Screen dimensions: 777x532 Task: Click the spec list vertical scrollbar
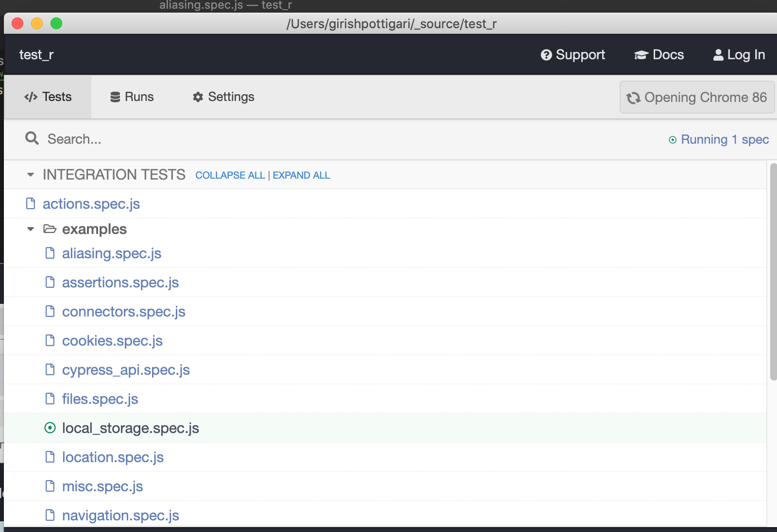(x=773, y=272)
